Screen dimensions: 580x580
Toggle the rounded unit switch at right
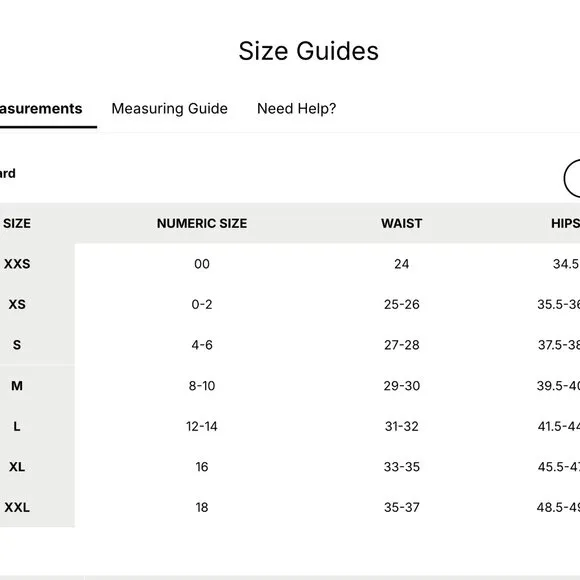pos(572,178)
